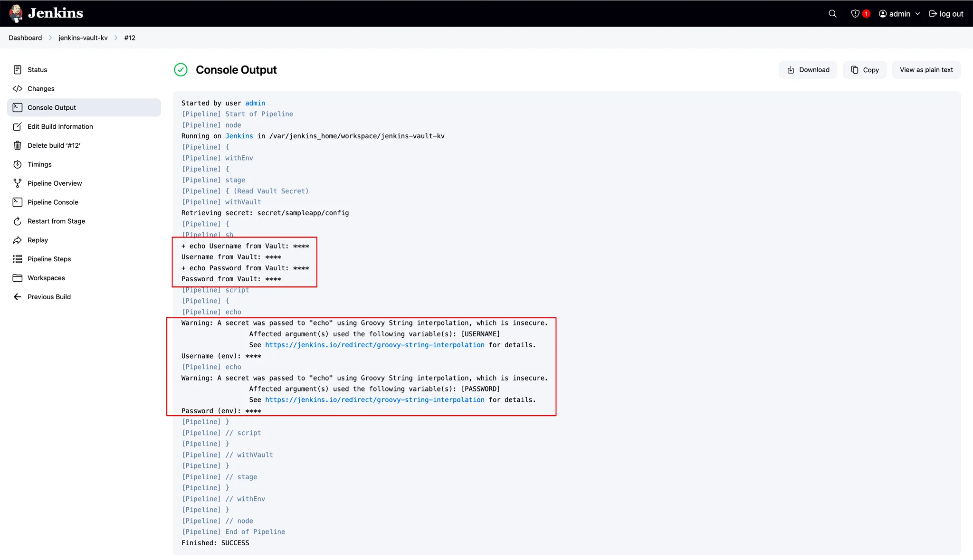Click the Replay arrow icon
The width and height of the screenshot is (973, 560).
pos(18,240)
